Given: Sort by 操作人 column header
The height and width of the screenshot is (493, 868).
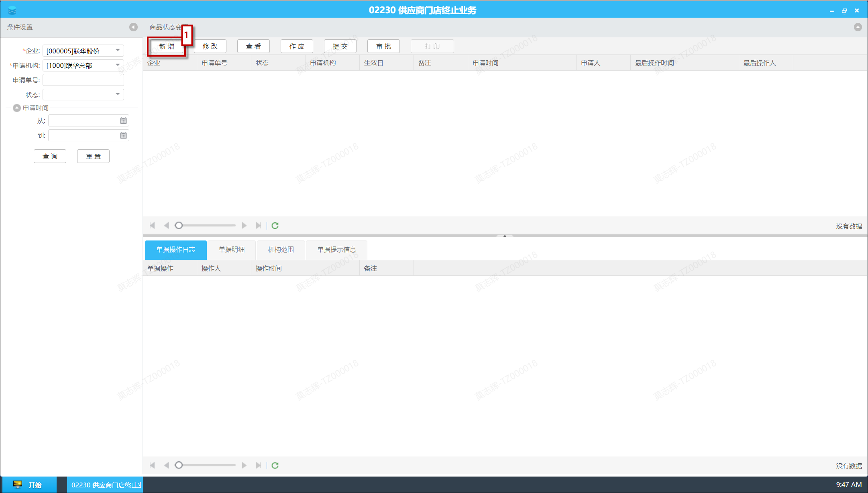Looking at the screenshot, I should pyautogui.click(x=224, y=268).
